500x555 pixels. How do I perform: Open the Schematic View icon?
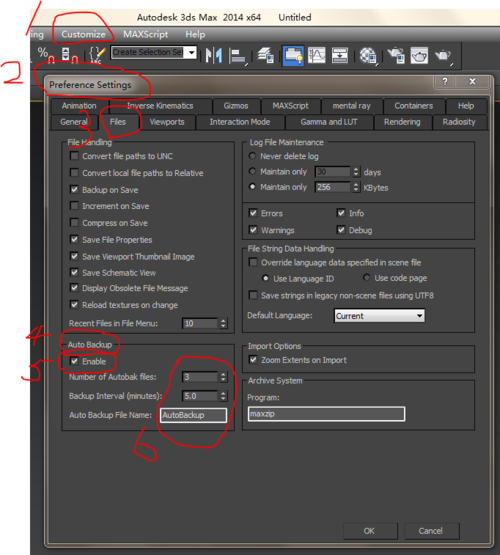click(x=340, y=55)
